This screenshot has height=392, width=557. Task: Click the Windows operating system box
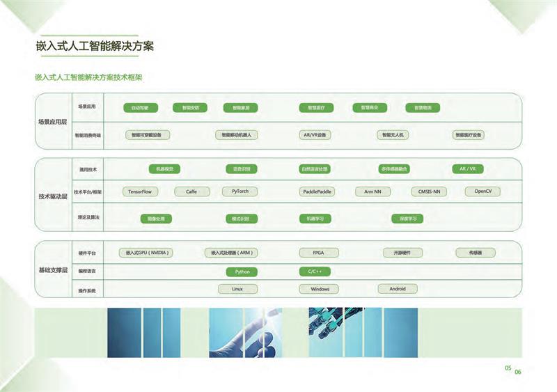tap(320, 289)
